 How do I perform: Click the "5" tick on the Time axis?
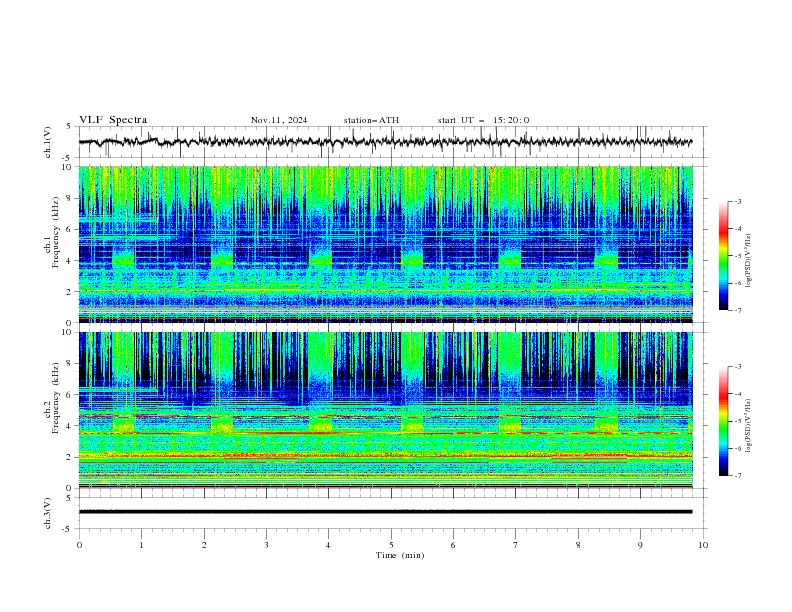(x=391, y=545)
